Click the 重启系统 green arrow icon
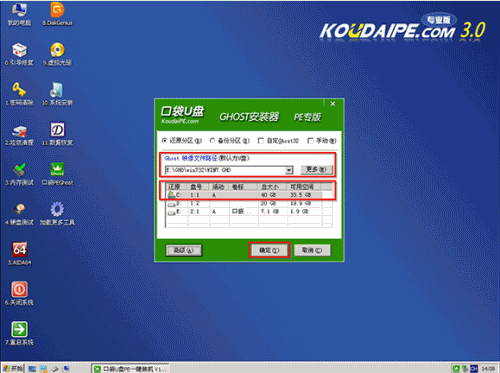The width and height of the screenshot is (500, 373). [19, 329]
